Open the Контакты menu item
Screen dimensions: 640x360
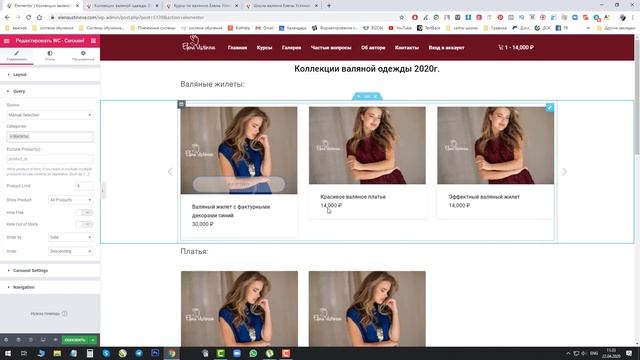(x=407, y=48)
